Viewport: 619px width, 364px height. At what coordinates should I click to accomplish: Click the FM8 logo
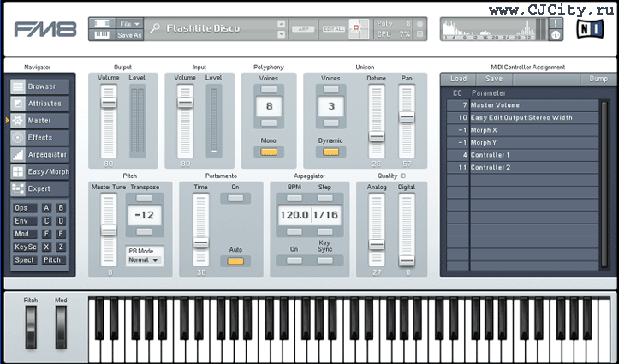pos(45,29)
